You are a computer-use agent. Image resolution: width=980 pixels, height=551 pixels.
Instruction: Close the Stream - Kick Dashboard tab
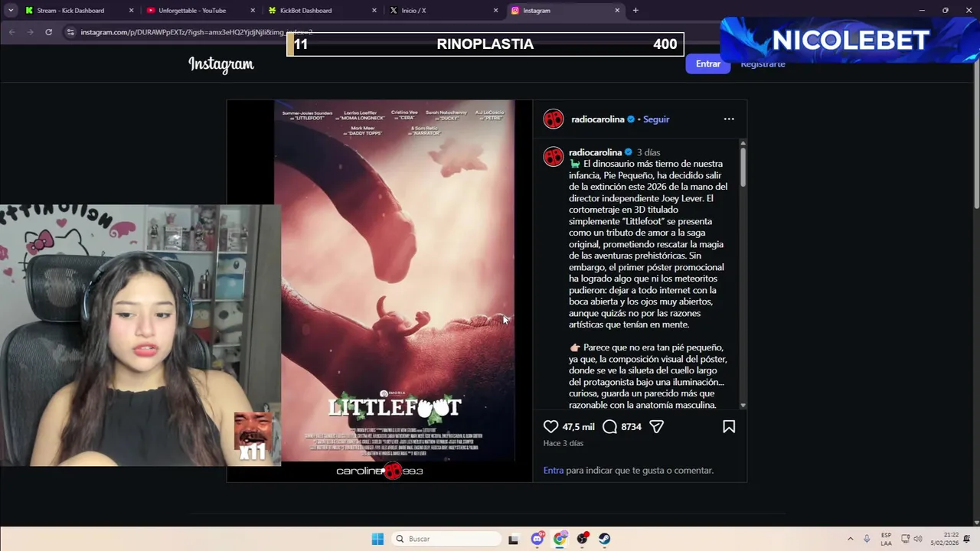point(131,10)
